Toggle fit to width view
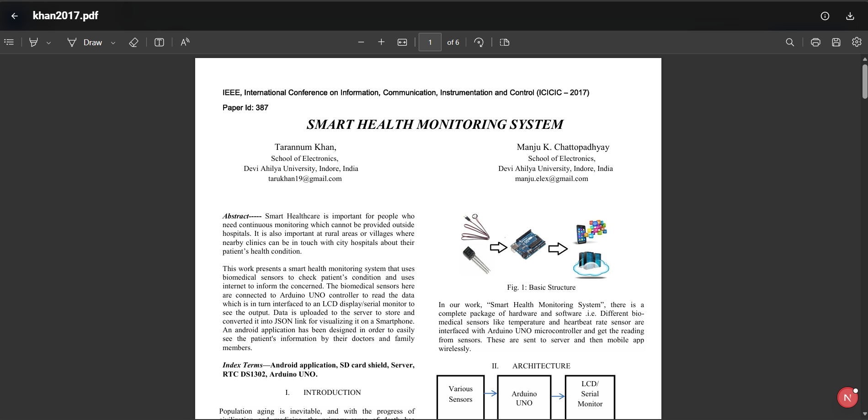This screenshot has width=868, height=420. [x=402, y=42]
